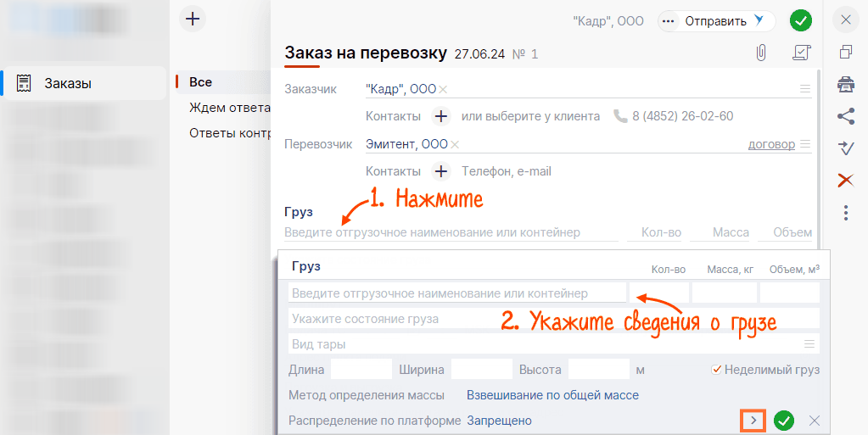
Task: Click popup cargo name input field
Action: coord(457,293)
